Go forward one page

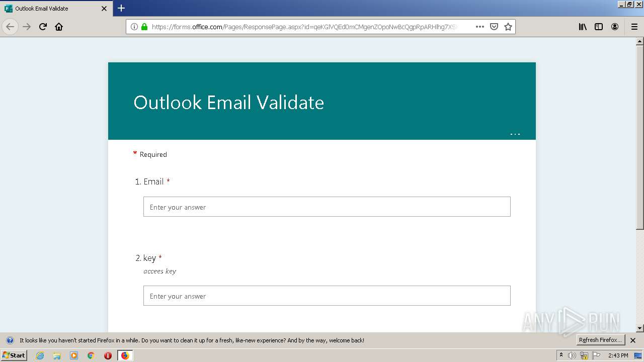27,27
